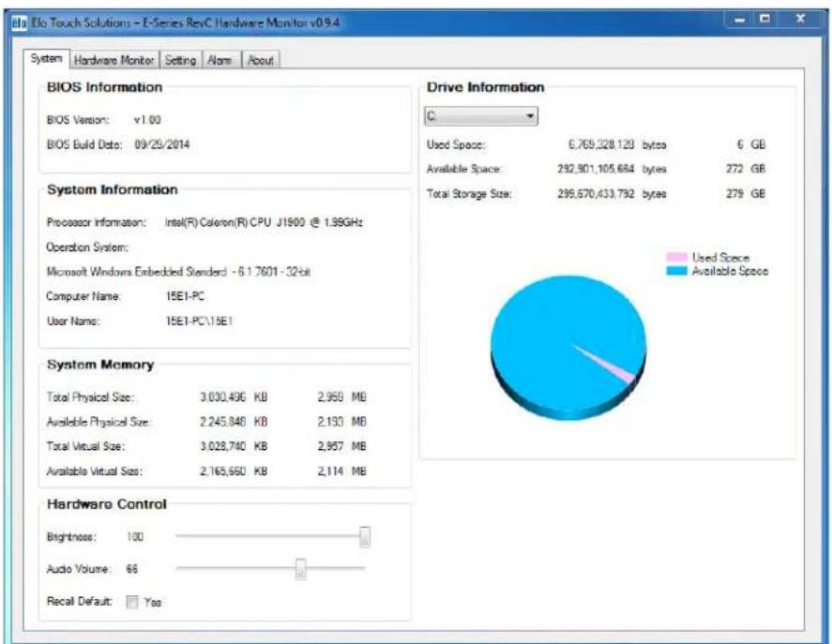Screen dimensions: 832x644
Task: Click the Elo app icon in title bar
Action: pyautogui.click(x=20, y=23)
